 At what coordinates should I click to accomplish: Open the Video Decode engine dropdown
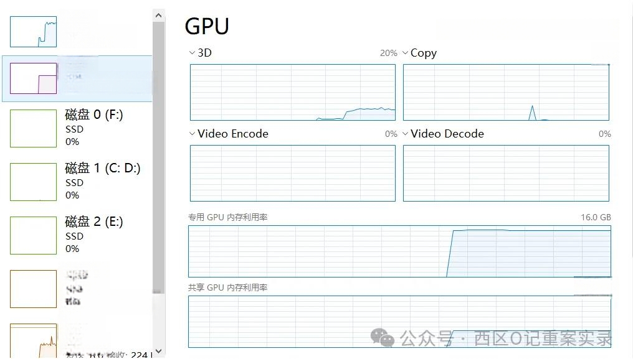(406, 133)
